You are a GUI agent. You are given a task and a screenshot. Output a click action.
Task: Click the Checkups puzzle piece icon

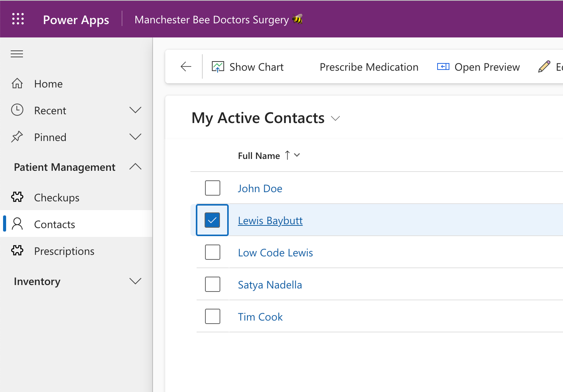17,197
